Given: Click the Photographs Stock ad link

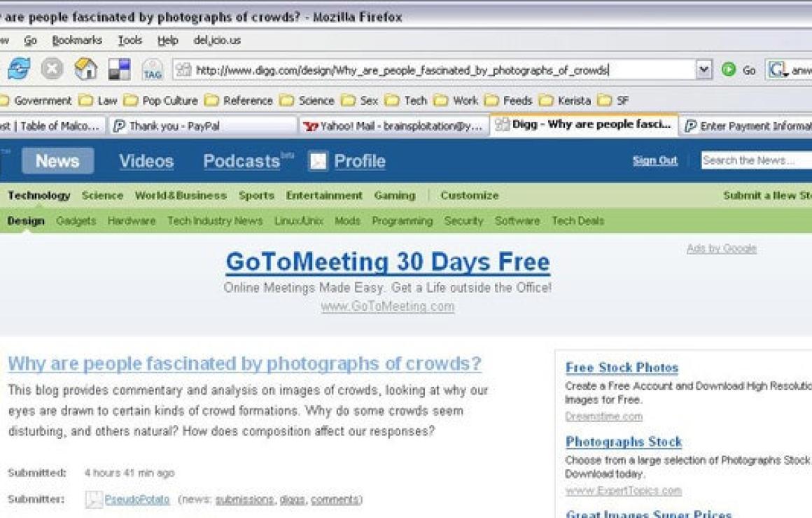Looking at the screenshot, I should click(x=624, y=442).
